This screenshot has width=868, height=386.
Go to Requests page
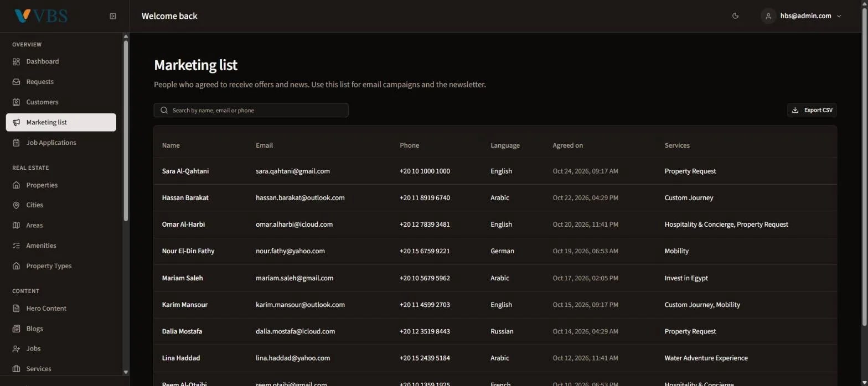[x=61, y=82]
